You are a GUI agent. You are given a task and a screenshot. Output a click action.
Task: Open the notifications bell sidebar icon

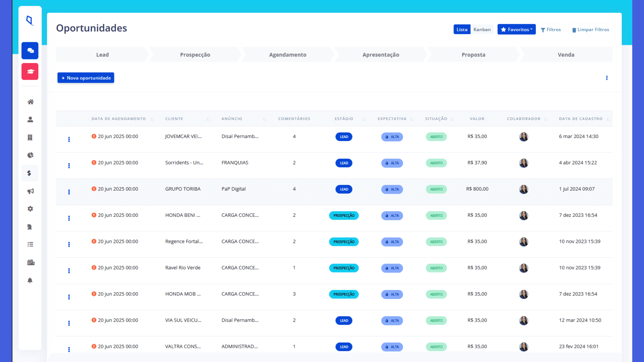30,280
